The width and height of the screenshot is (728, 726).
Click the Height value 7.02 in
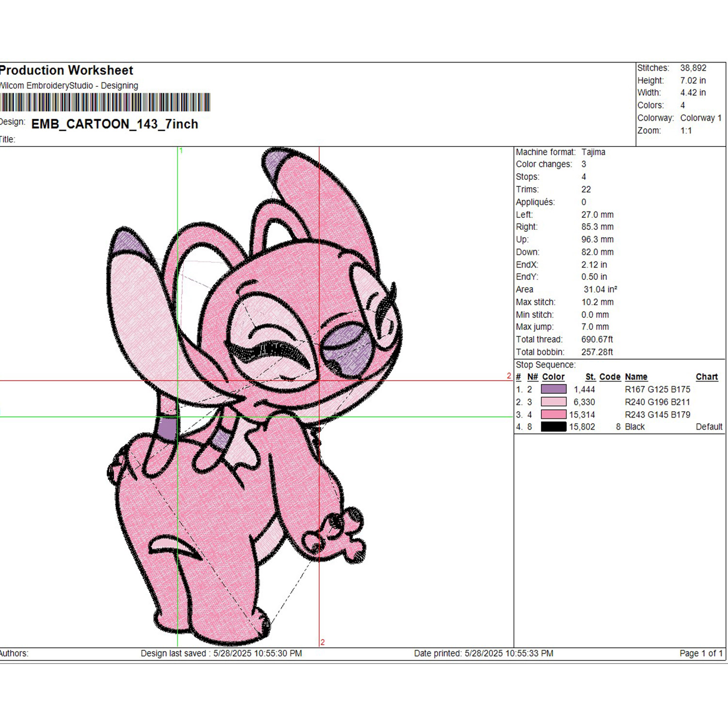pyautogui.click(x=693, y=81)
